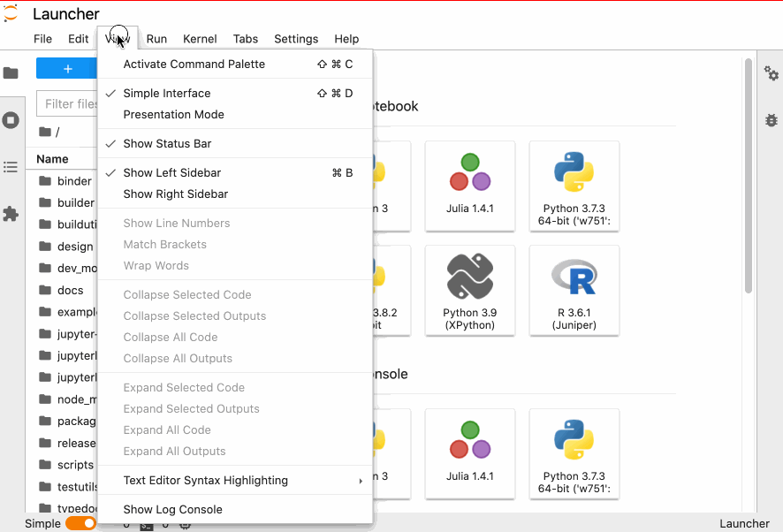Open the builder folder
This screenshot has height=532, width=783.
coord(63,202)
